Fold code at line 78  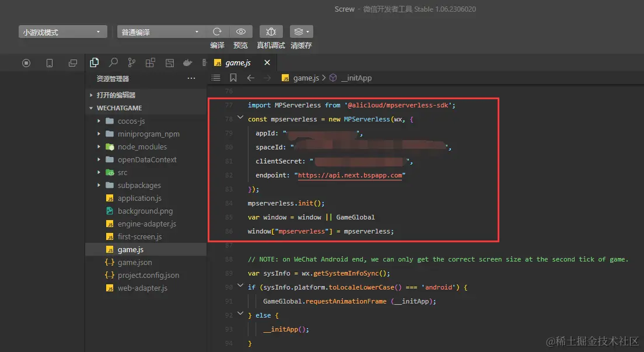240,117
